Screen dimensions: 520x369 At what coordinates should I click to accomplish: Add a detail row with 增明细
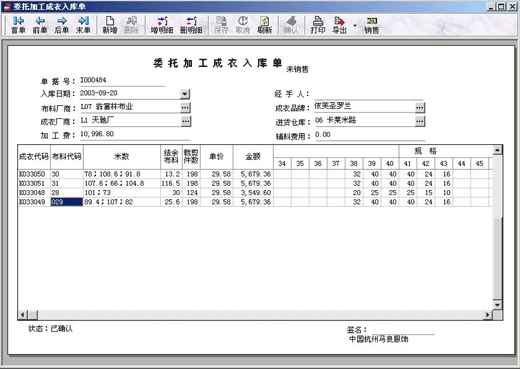tap(162, 25)
